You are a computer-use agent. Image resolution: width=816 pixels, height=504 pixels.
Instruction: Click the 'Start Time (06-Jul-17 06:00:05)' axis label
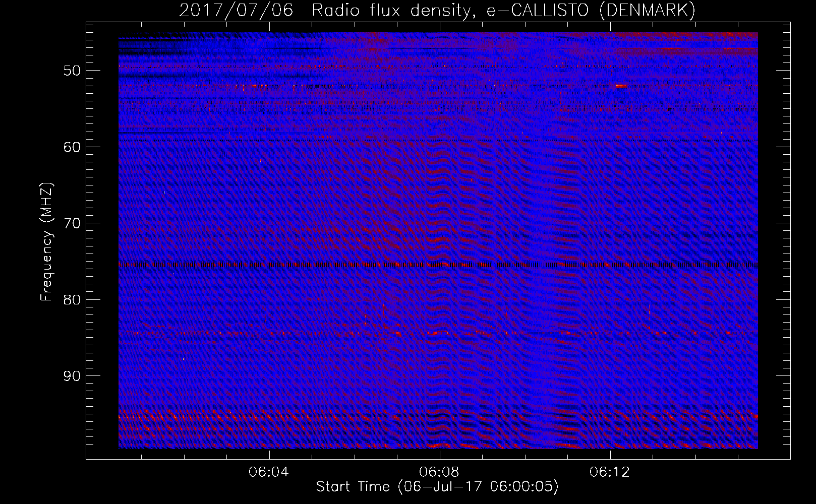437,487
